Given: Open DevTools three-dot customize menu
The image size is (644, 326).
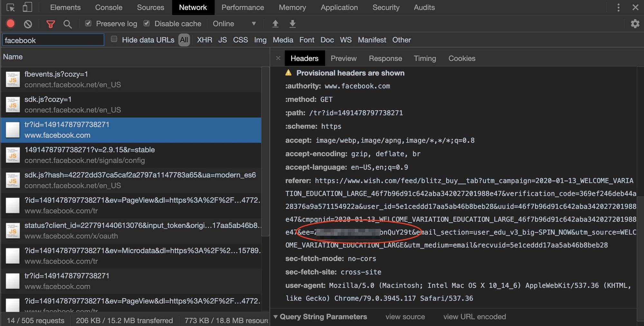Looking at the screenshot, I should [x=618, y=7].
